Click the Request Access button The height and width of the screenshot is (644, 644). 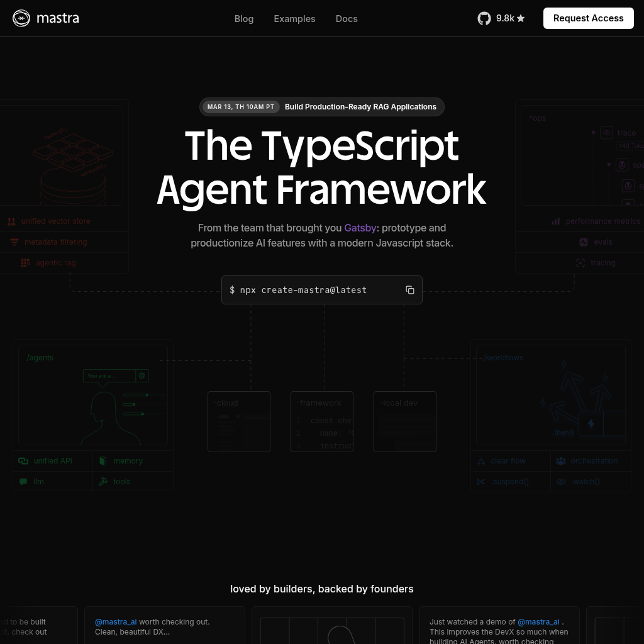tap(588, 18)
